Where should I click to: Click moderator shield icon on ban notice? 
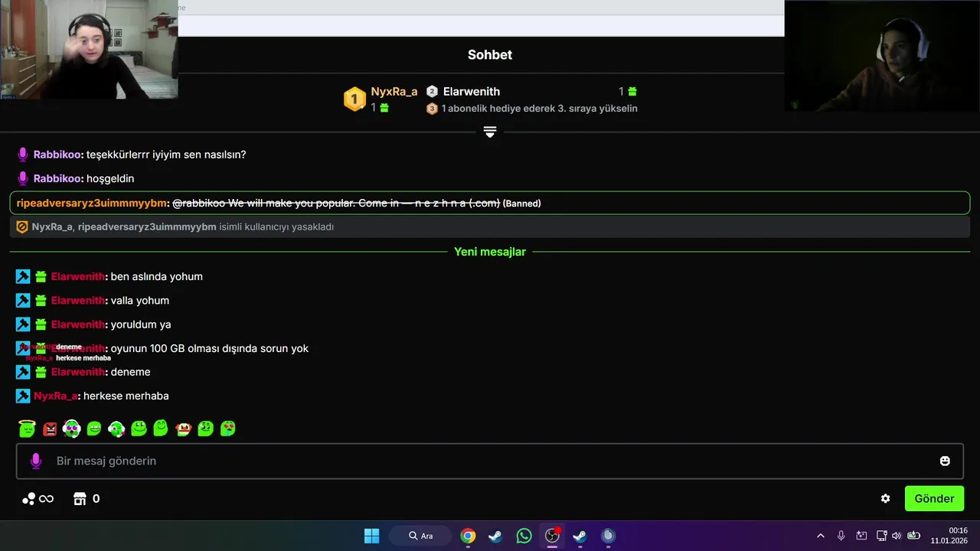(22, 227)
